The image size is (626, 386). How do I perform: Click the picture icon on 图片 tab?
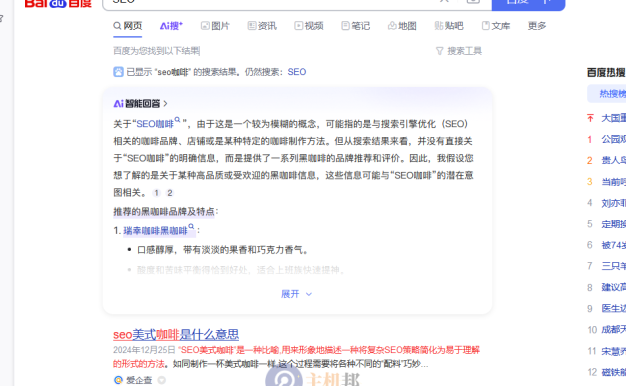[205, 26]
